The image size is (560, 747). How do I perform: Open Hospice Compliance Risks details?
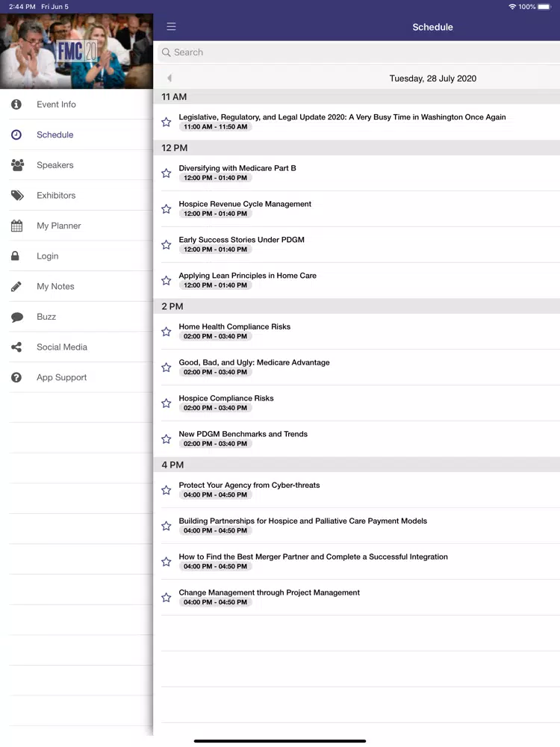click(357, 403)
